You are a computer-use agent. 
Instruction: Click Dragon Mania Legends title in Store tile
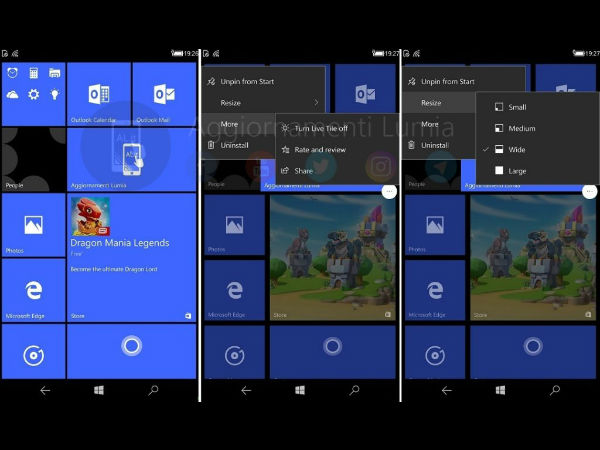[120, 243]
